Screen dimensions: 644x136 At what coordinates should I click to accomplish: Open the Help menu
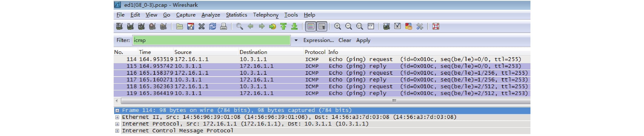point(309,15)
